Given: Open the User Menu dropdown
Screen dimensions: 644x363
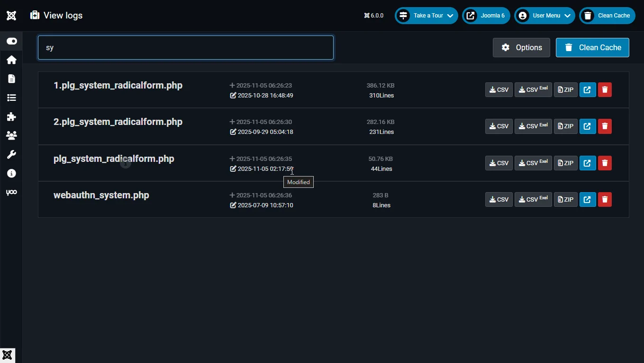Looking at the screenshot, I should tap(544, 16).
